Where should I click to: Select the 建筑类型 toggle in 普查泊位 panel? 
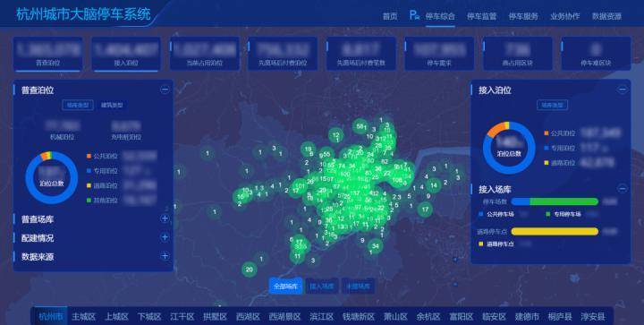click(112, 105)
